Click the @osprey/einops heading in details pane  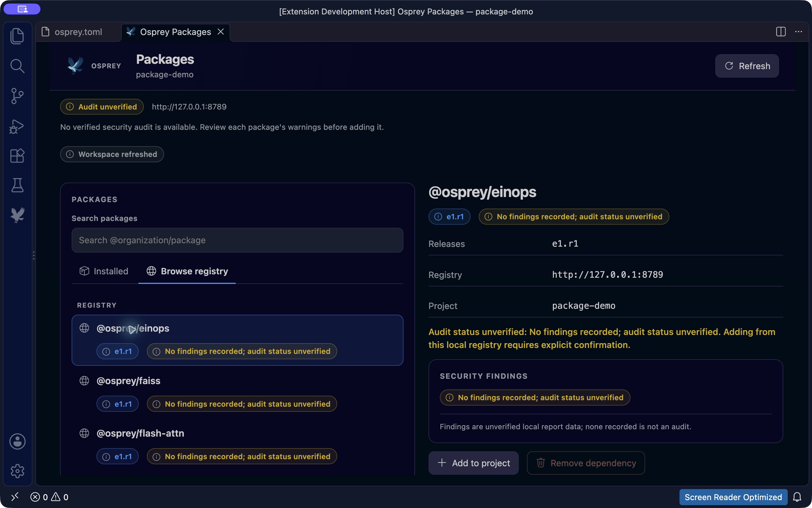coord(482,192)
